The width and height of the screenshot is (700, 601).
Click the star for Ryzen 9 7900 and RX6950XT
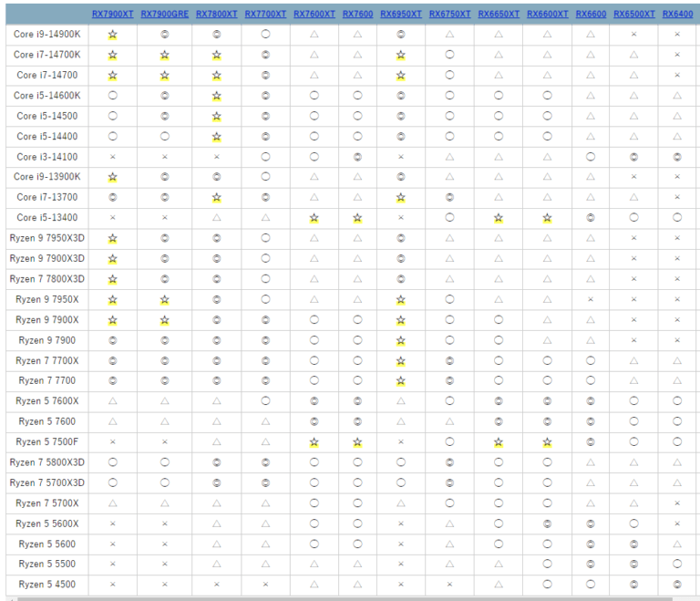pyautogui.click(x=401, y=341)
